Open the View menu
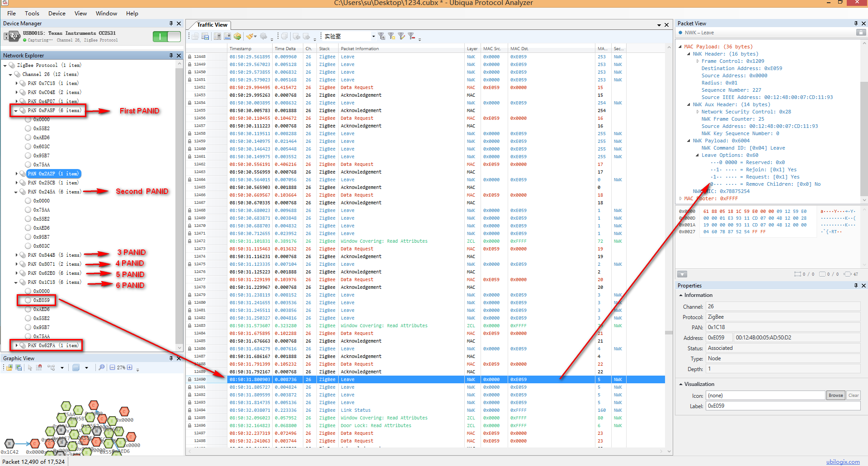 (80, 13)
